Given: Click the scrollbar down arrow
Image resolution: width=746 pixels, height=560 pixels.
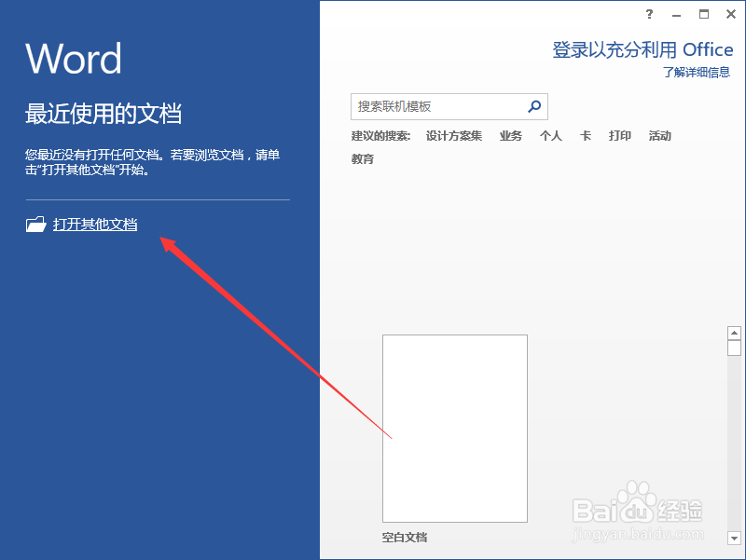Looking at the screenshot, I should click(x=734, y=539).
